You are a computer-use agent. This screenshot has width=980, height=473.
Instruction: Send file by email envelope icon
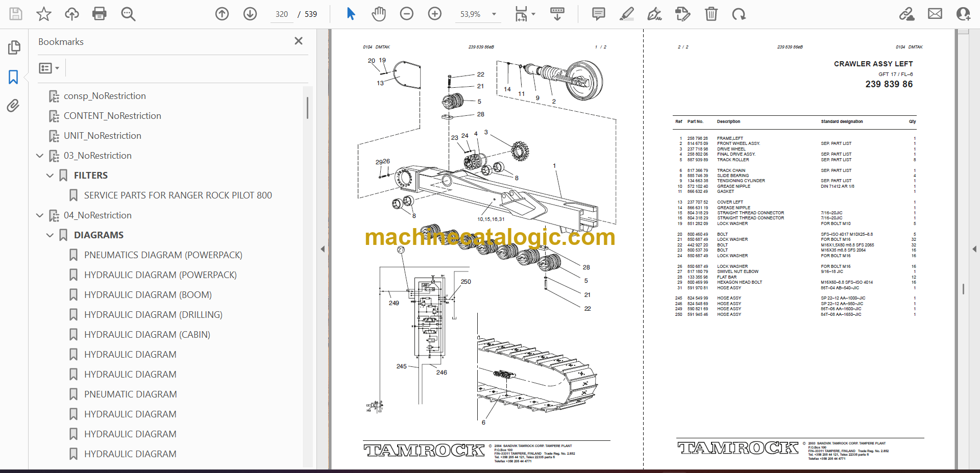click(935, 14)
